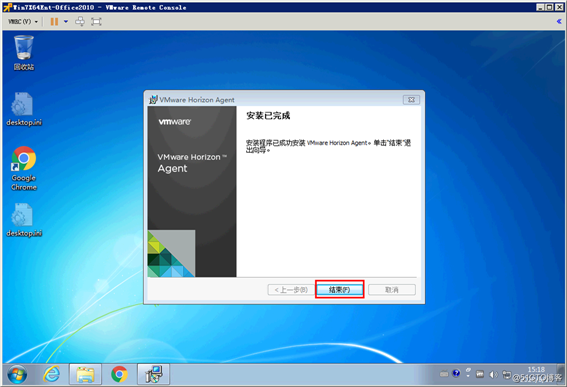The width and height of the screenshot is (567, 387).
Task: Open the network tray icon
Action: tap(506, 374)
